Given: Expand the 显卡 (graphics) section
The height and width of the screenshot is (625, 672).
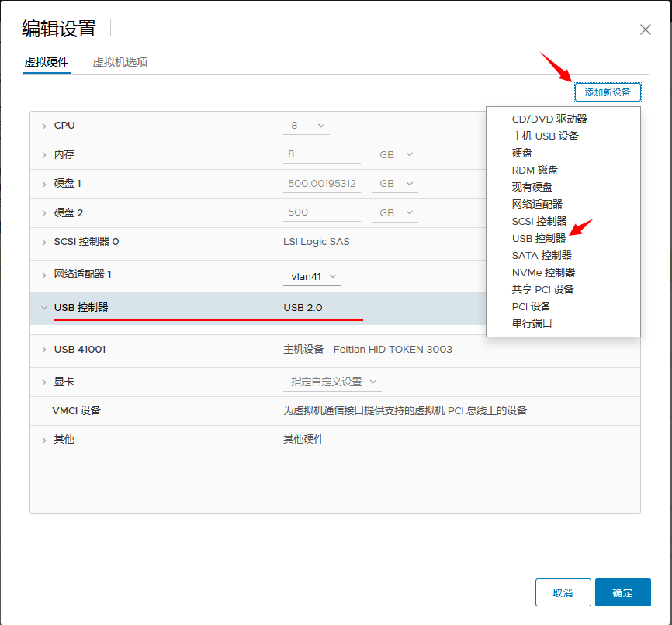Looking at the screenshot, I should pyautogui.click(x=45, y=382).
